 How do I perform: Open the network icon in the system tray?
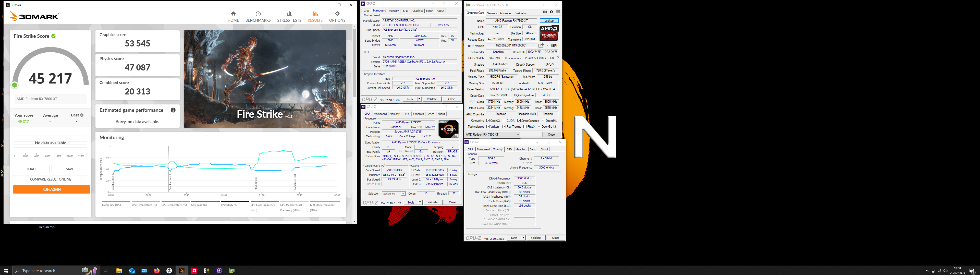pyautogui.click(x=940, y=271)
